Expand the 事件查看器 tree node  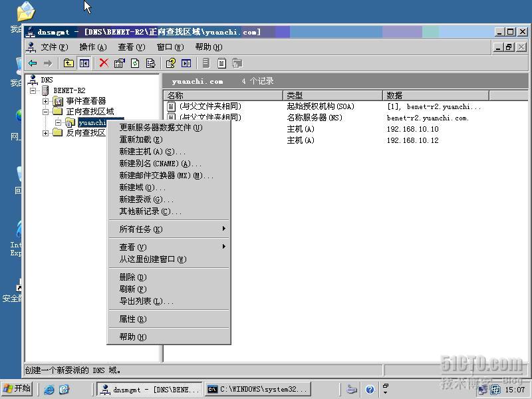45,101
